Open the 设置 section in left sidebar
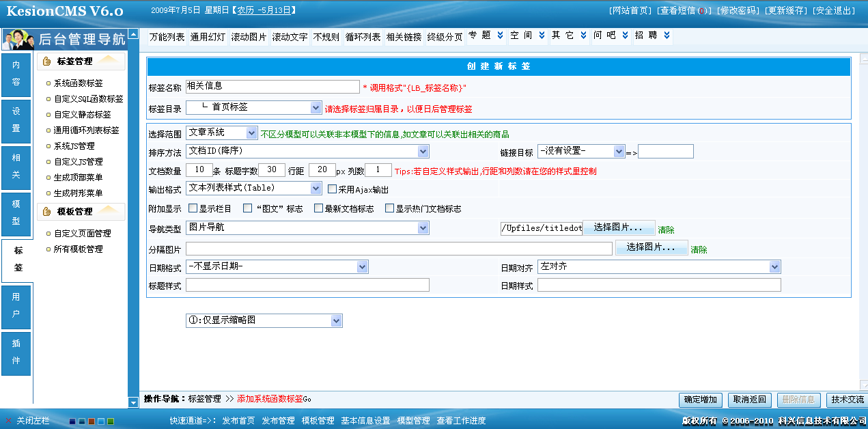The width and height of the screenshot is (868, 429). (x=16, y=122)
